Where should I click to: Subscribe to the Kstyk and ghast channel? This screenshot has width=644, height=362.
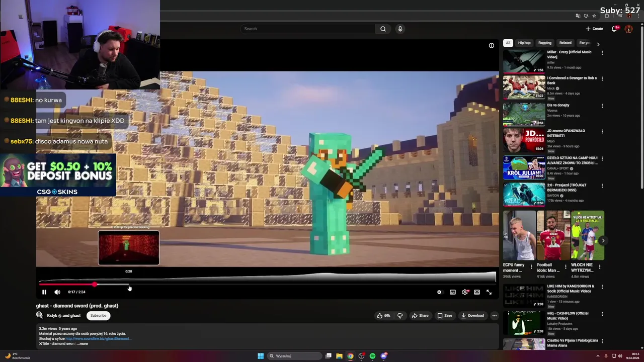pyautogui.click(x=98, y=316)
